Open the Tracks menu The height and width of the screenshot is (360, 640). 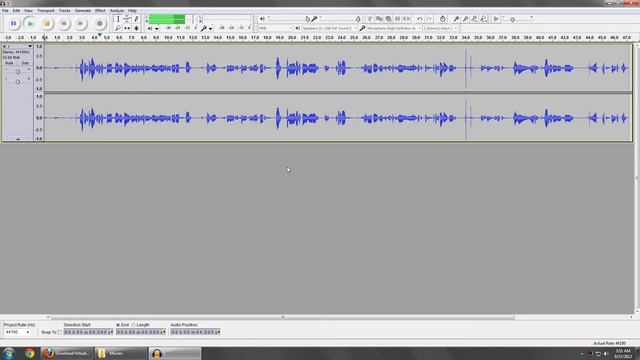tap(64, 11)
